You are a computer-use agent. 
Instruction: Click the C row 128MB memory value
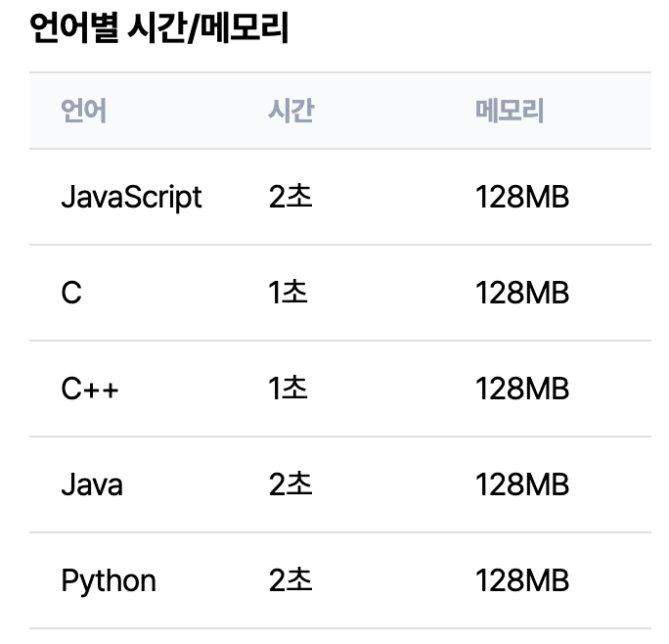(522, 293)
